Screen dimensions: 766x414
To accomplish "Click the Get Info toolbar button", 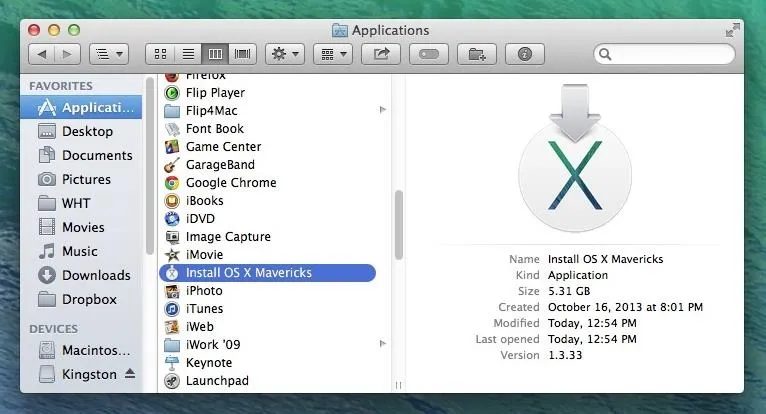I will (x=525, y=54).
